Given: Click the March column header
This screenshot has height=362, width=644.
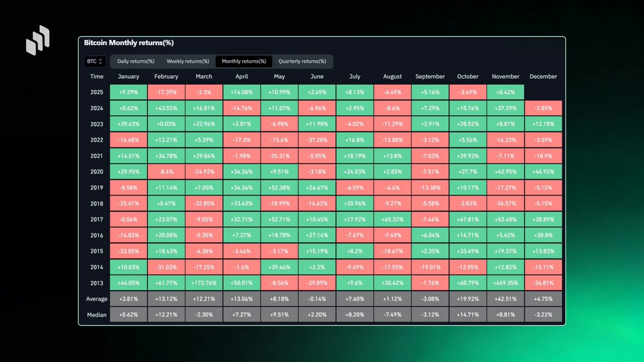Looking at the screenshot, I should click(204, 77).
